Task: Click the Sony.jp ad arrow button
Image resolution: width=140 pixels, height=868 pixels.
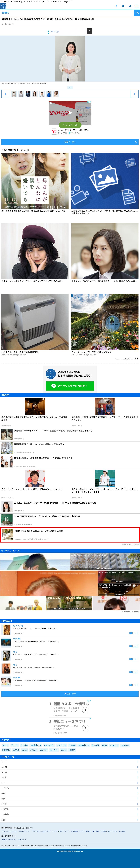Action: [x=90, y=31]
